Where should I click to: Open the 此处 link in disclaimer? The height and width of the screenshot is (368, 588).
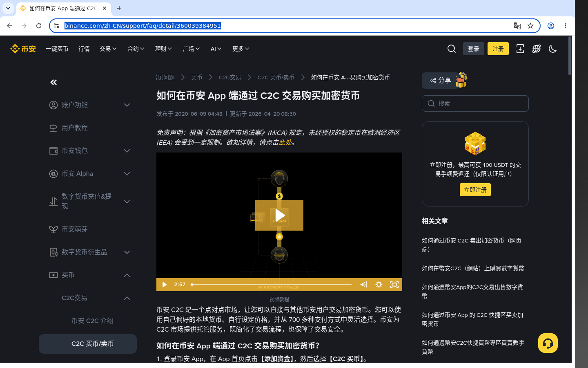285,142
